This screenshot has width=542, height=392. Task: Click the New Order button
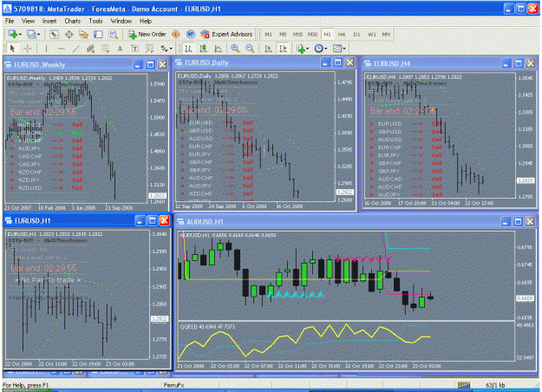(147, 34)
